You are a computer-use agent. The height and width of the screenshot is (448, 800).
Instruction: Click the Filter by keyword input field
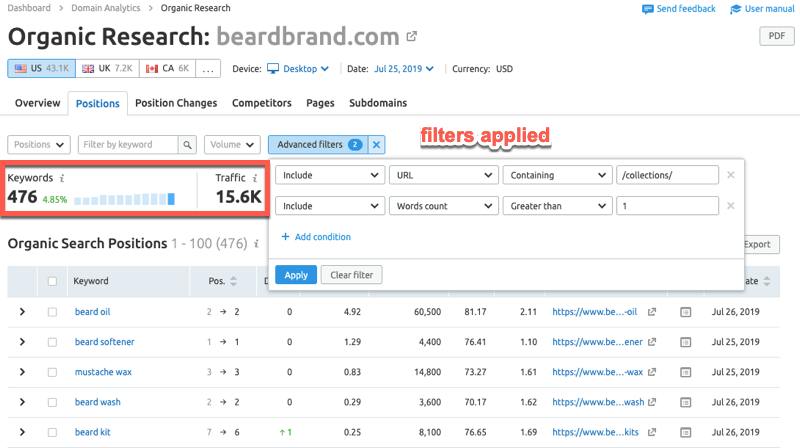click(126, 145)
